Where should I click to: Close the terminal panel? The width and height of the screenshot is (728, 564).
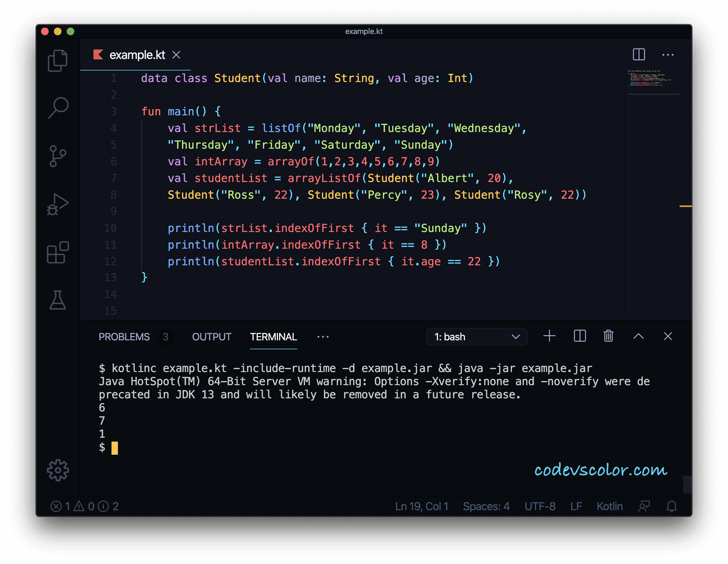coord(668,336)
